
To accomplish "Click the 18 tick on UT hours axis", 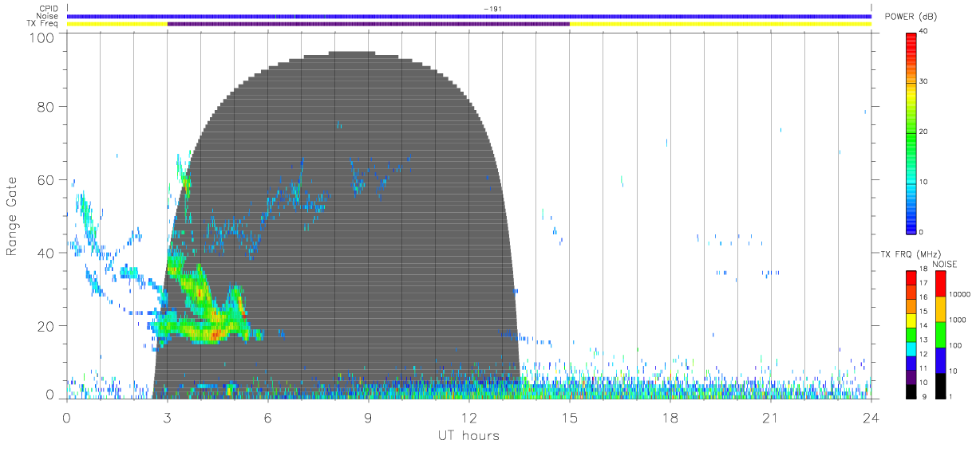I will pos(670,417).
